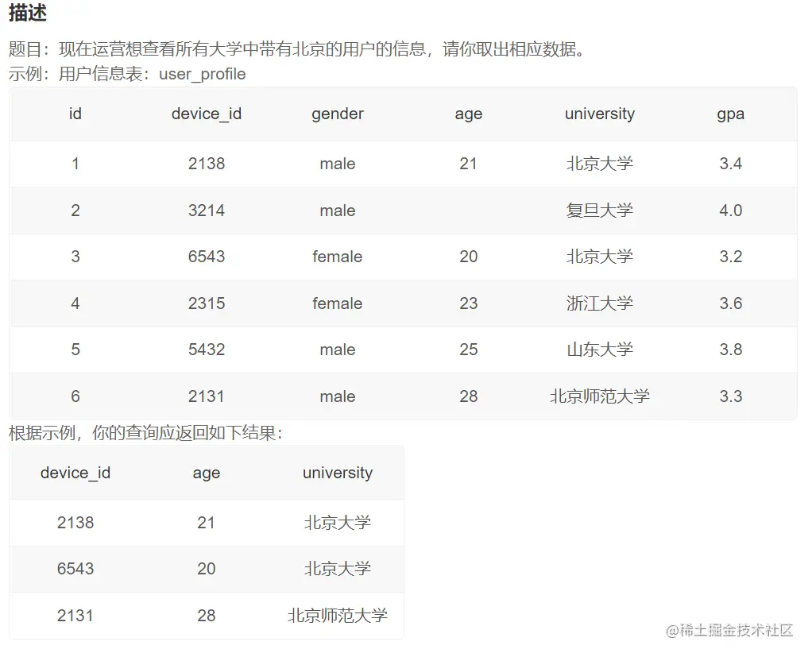This screenshot has height=657, width=812.
Task: Click id value 6 in first table
Action: 75,396
